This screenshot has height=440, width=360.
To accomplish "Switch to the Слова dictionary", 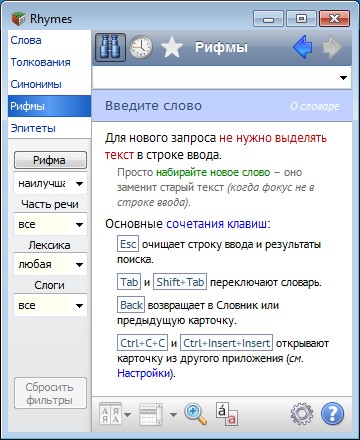I will click(49, 40).
